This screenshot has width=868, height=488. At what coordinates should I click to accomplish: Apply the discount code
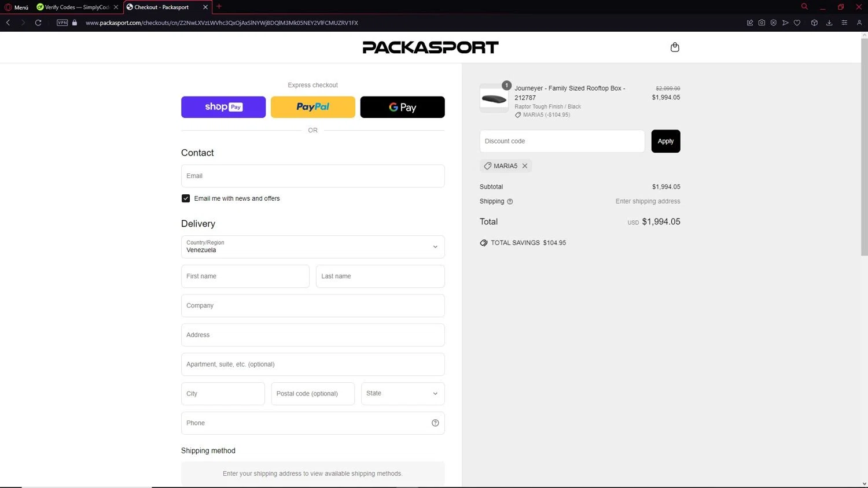pos(665,141)
